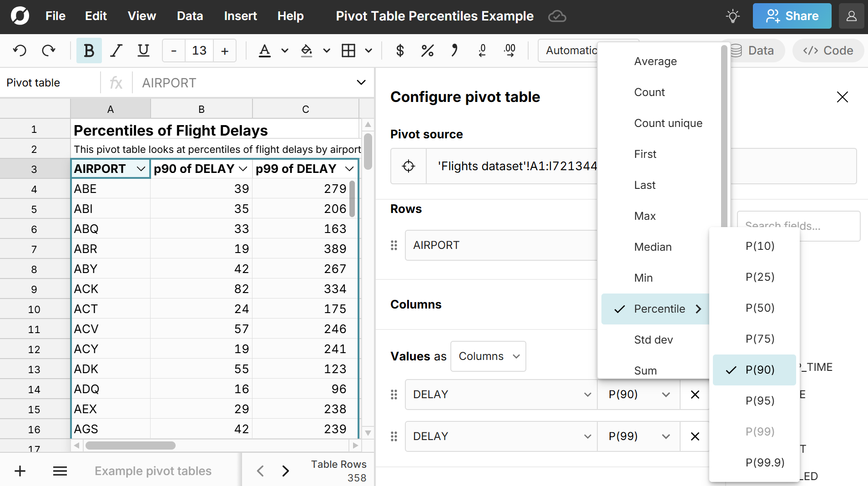The height and width of the screenshot is (486, 868).
Task: Toggle the lightbulb theme icon
Action: (732, 16)
